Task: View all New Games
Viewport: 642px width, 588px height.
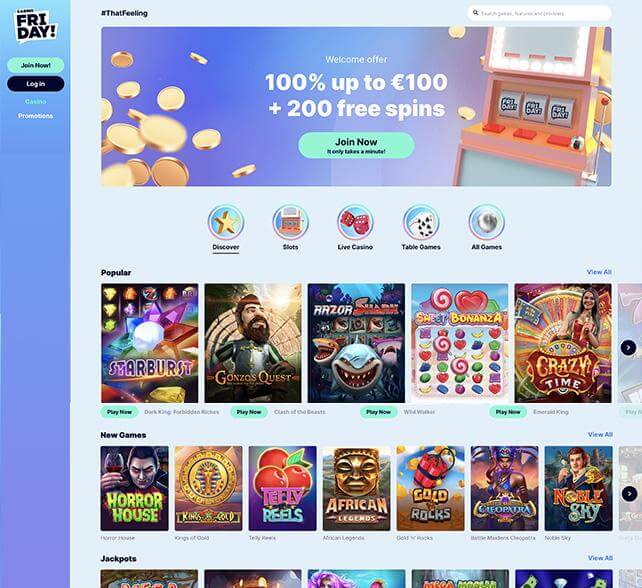Action: click(600, 434)
